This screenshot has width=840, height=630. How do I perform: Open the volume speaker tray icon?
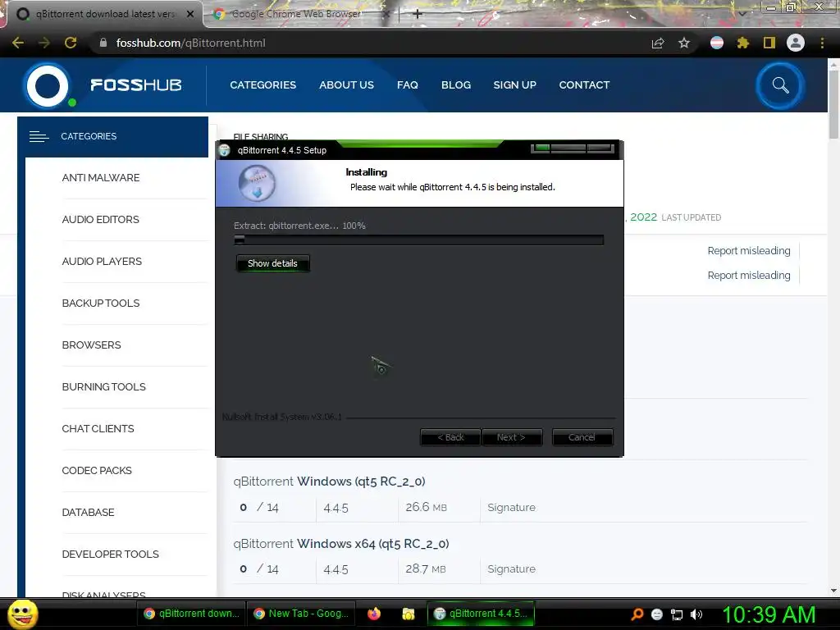tap(696, 614)
